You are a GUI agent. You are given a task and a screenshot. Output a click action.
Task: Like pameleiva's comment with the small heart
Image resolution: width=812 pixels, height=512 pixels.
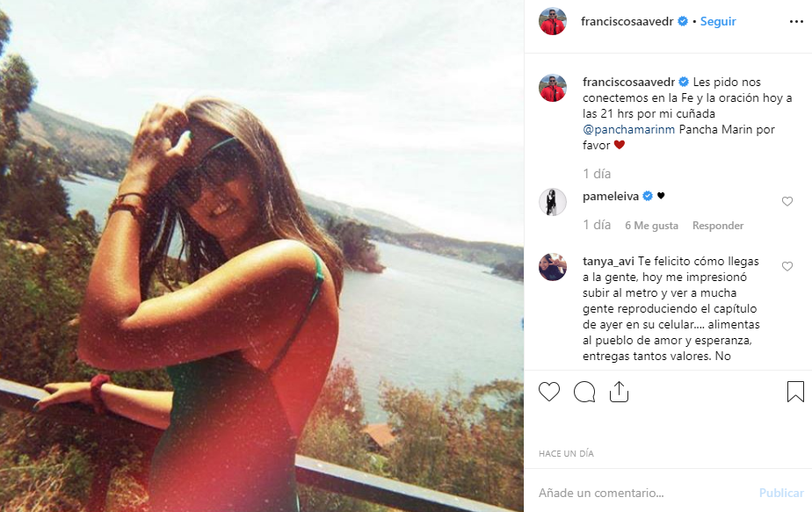point(787,202)
